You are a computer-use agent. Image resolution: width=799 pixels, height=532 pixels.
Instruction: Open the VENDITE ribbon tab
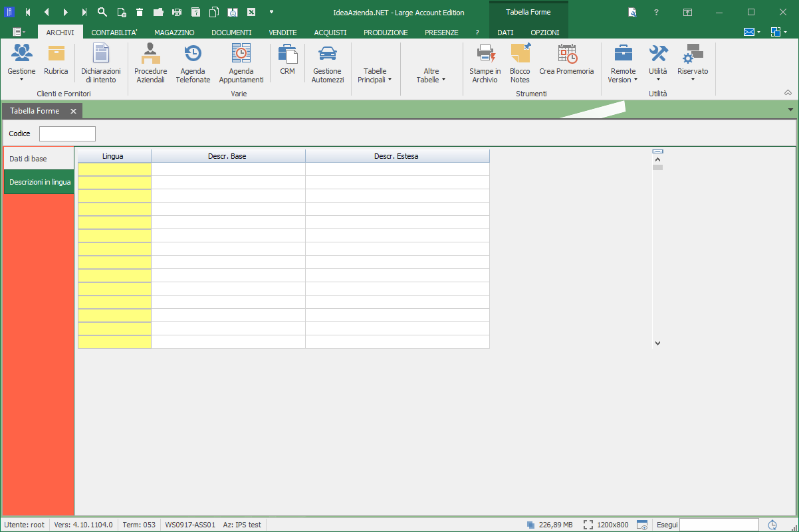click(283, 33)
